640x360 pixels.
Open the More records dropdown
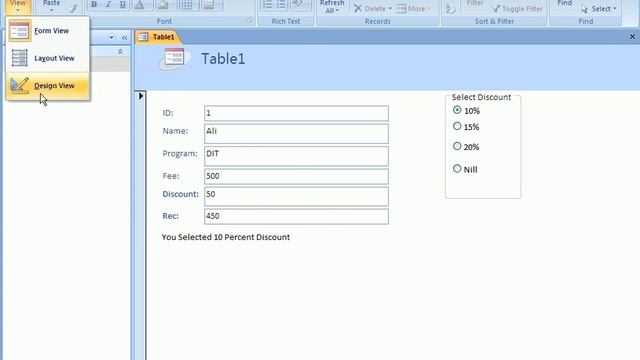coord(413,9)
